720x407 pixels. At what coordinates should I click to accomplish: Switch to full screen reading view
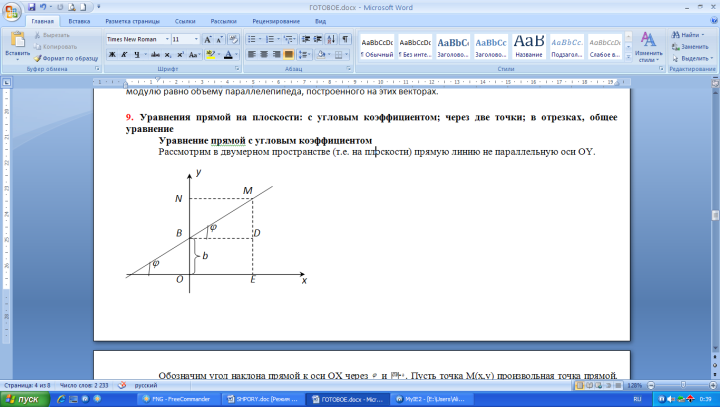click(x=590, y=385)
